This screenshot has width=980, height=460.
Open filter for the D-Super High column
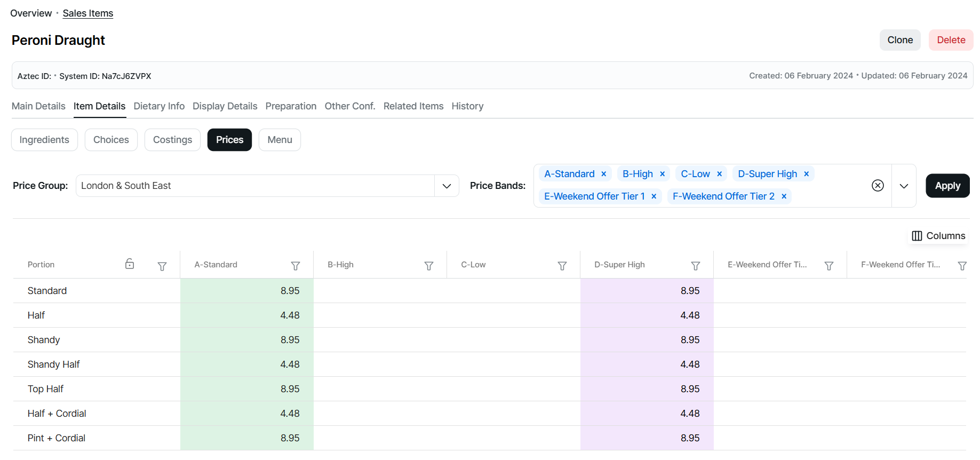pyautogui.click(x=695, y=266)
